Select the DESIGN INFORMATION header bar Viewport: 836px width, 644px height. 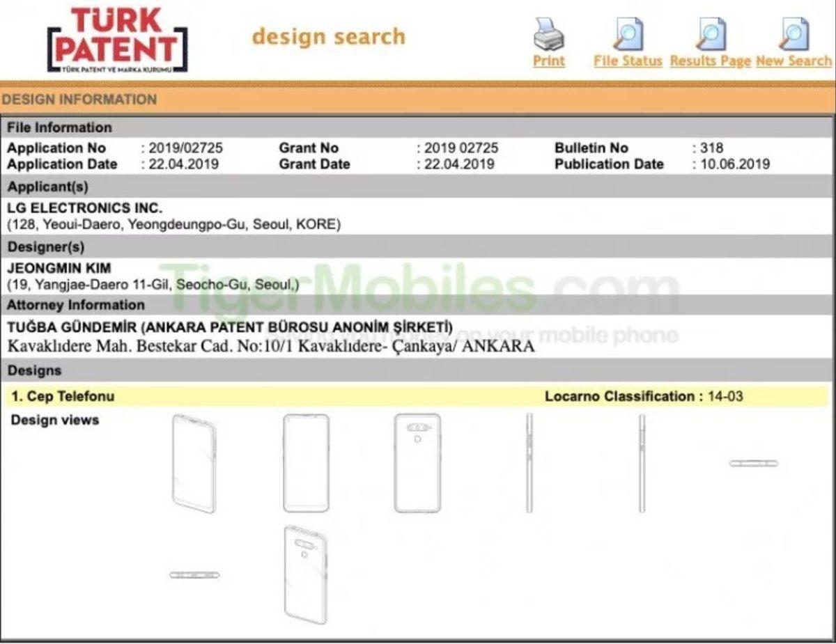pos(79,100)
